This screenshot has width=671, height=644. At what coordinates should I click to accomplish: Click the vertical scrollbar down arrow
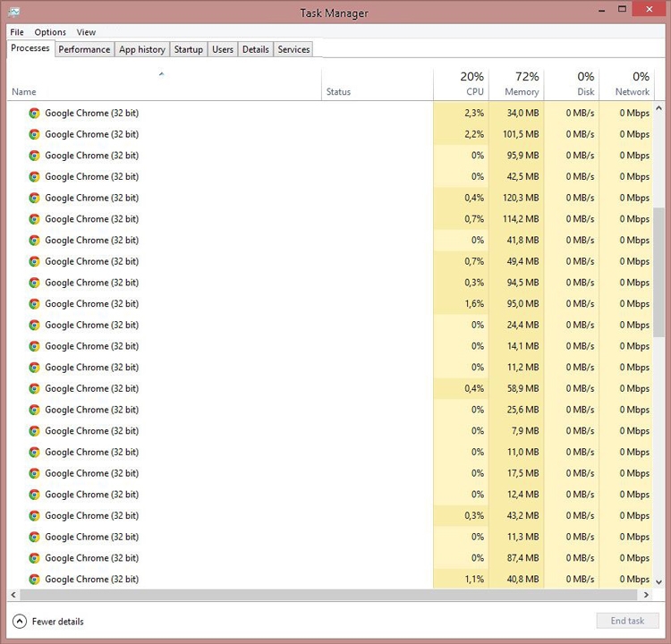click(x=659, y=582)
